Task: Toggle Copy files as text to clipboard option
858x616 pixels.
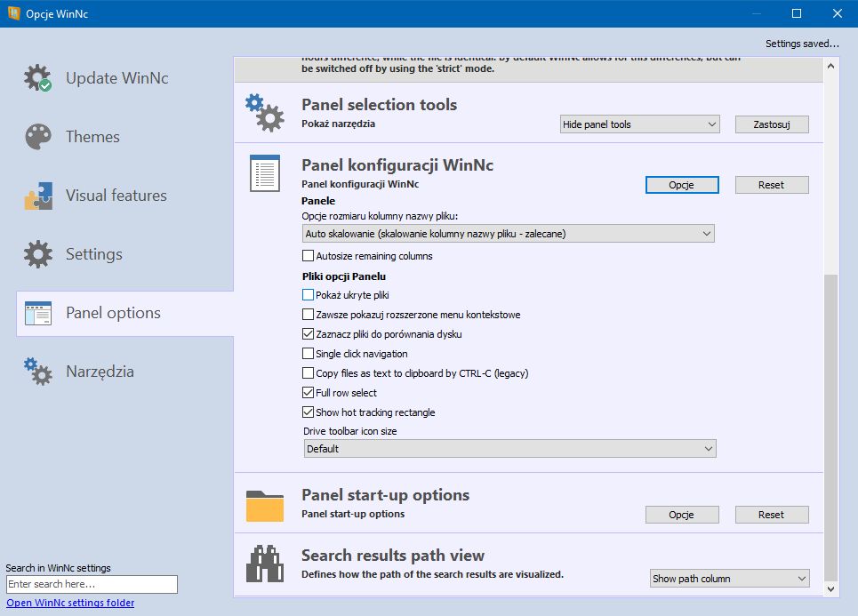Action: [308, 373]
